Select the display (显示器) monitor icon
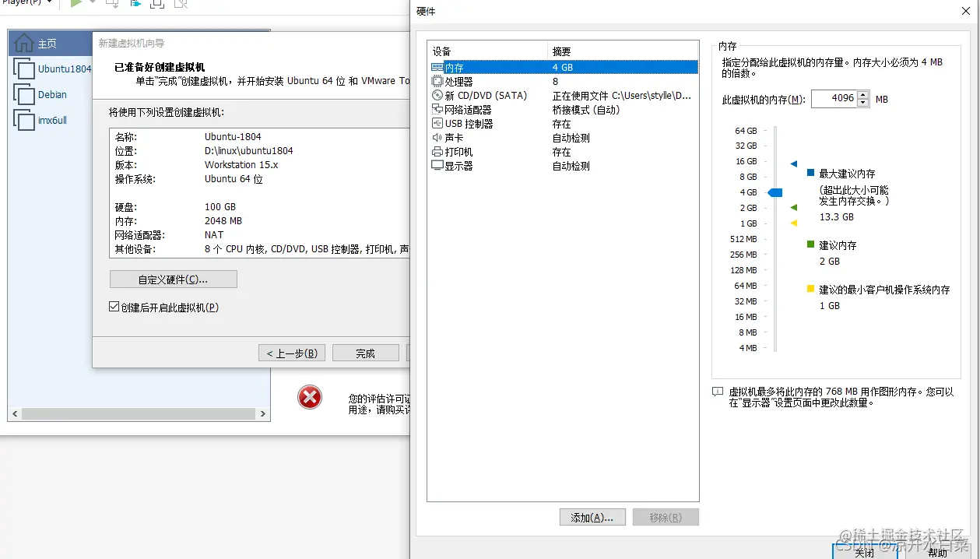Image resolution: width=980 pixels, height=559 pixels. (437, 166)
